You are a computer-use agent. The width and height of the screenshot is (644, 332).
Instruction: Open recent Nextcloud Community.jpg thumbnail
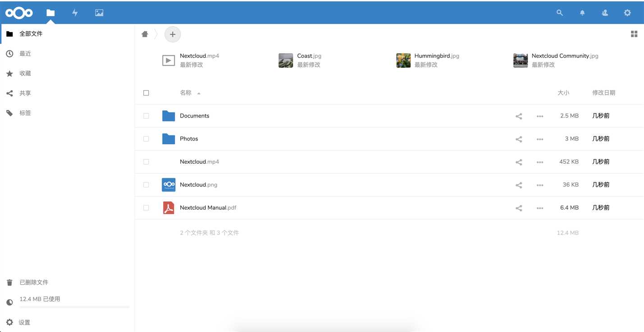(521, 60)
